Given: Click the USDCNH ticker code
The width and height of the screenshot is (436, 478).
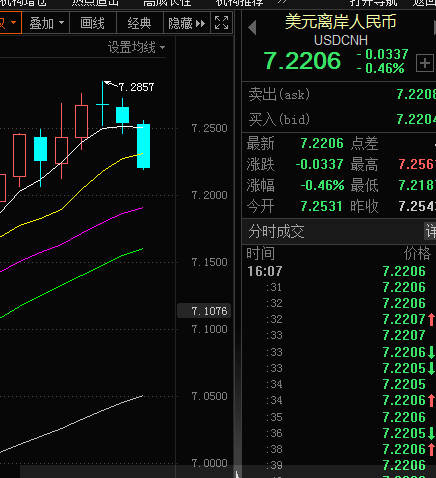Looking at the screenshot, I should [341, 40].
